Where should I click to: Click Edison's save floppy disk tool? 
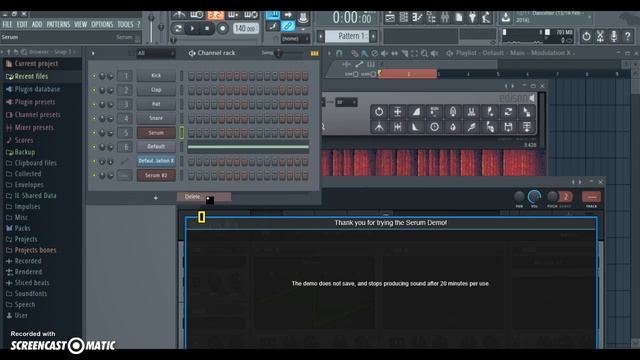coord(508,127)
